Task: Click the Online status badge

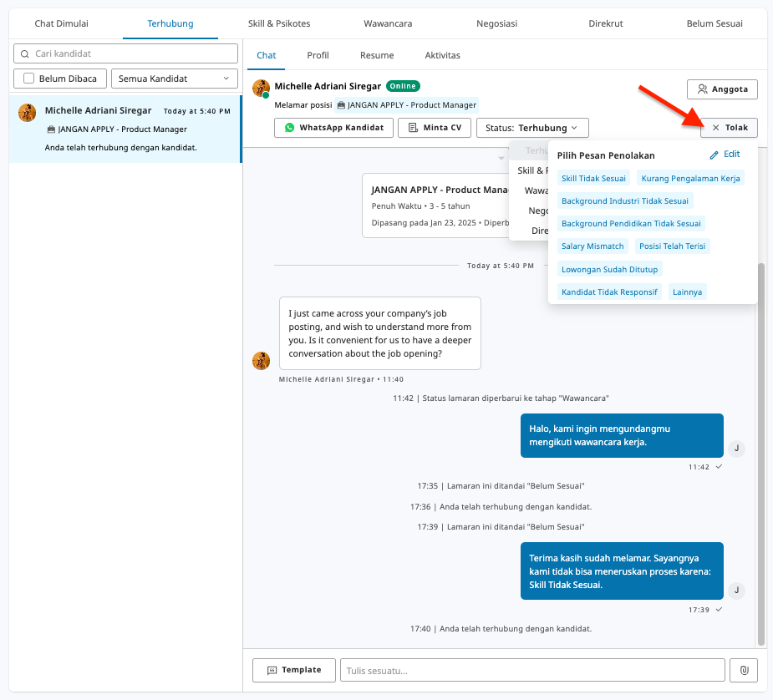Action: (403, 86)
